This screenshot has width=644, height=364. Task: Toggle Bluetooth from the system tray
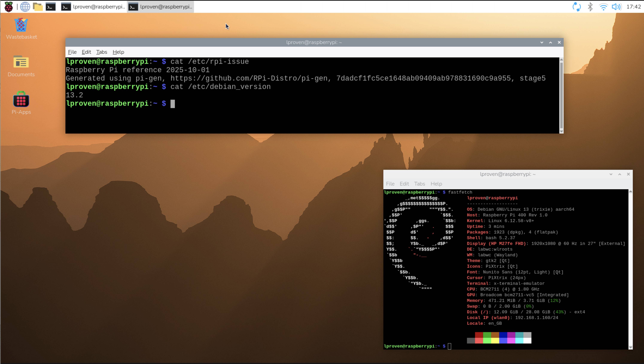tap(590, 7)
